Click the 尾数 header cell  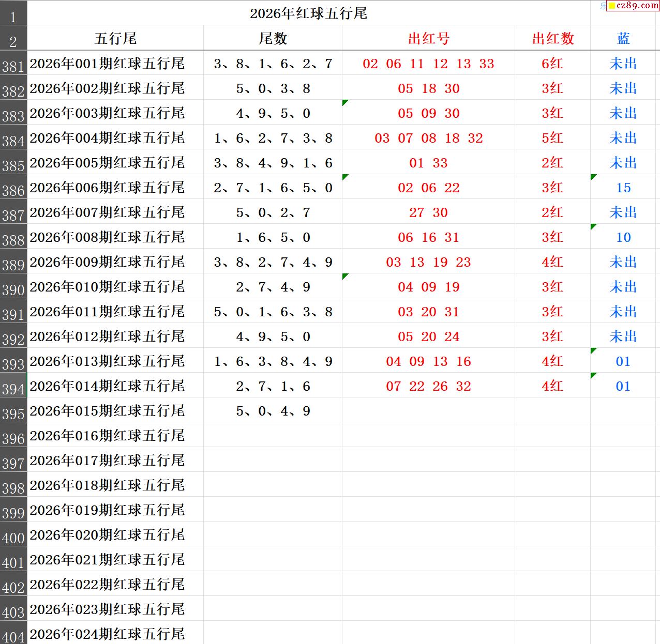[x=273, y=39]
